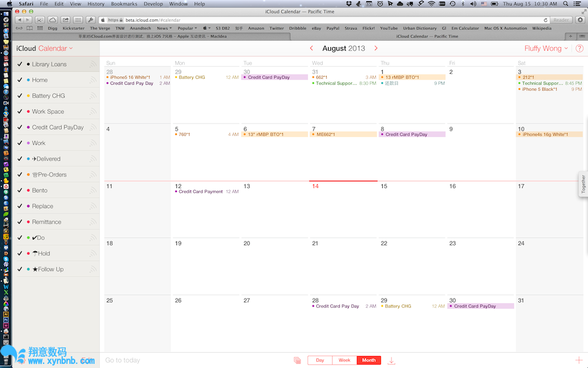
Task: Open the Kickstarter bookmark
Action: [73, 28]
